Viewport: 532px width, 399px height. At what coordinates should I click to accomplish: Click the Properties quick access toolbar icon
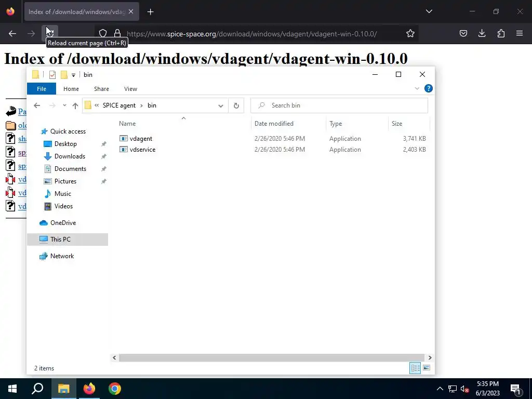click(x=52, y=75)
